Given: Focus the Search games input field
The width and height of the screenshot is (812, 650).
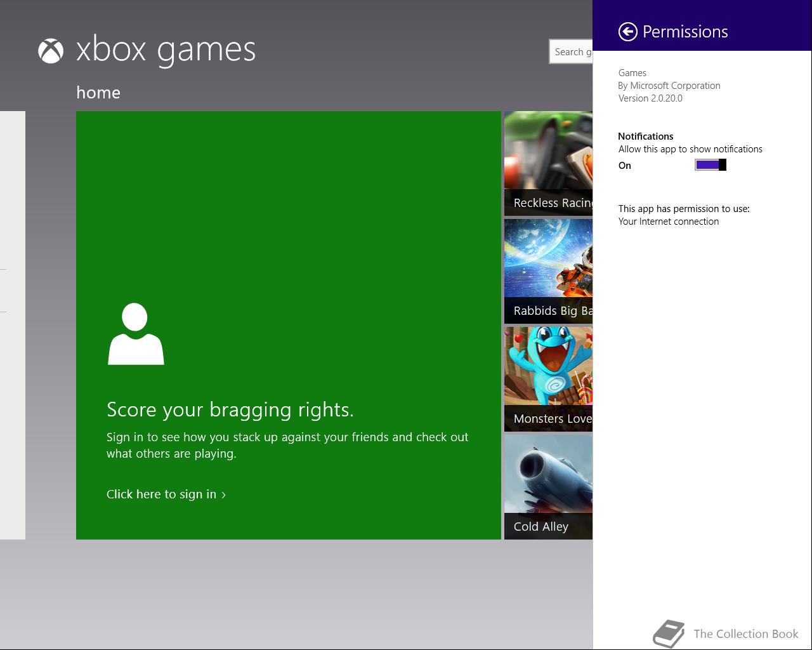Looking at the screenshot, I should tap(571, 51).
